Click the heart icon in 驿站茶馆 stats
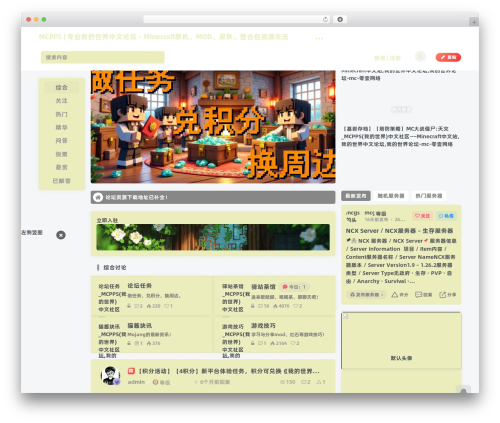The image size is (500, 423). (x=295, y=306)
